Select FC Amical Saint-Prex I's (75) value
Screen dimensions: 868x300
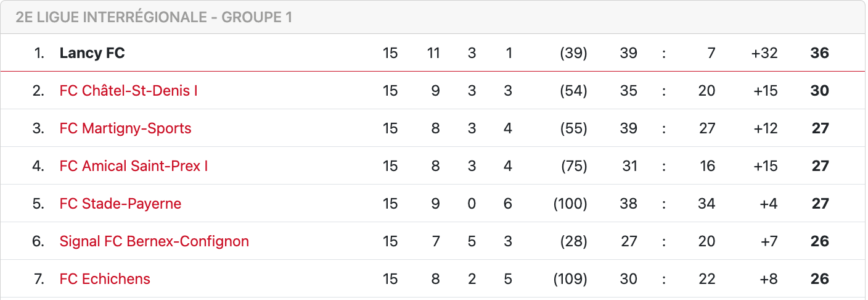[x=574, y=166]
